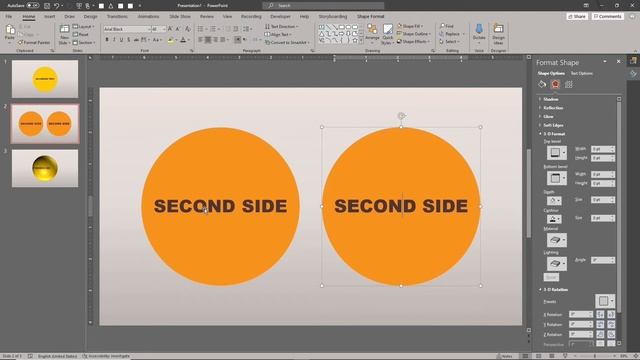Click the Find button
Viewport: 640px width, 360px height.
[x=447, y=26]
